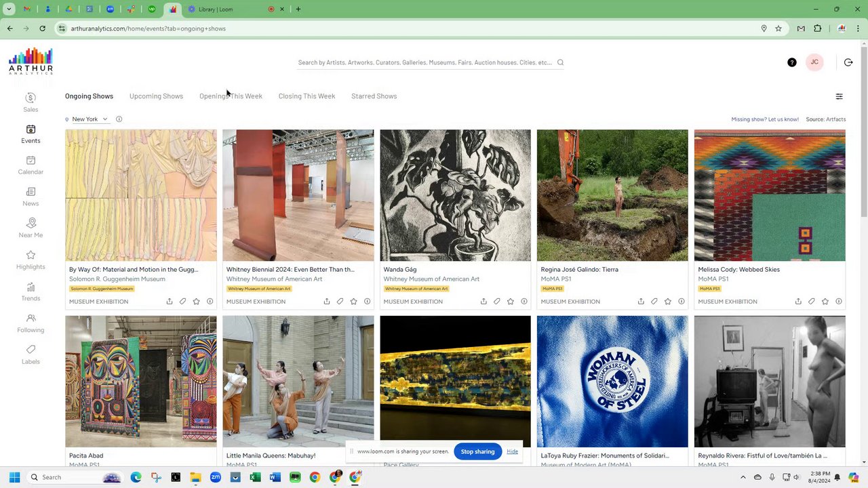
Task: Open the Whitney Biennial 2024 gallery thumbnail
Action: pyautogui.click(x=298, y=195)
